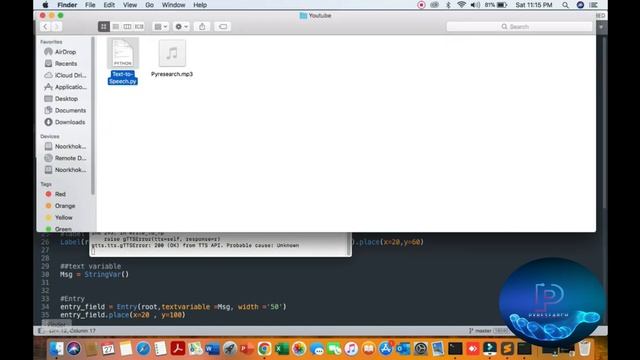This screenshot has height=360, width=640.
Task: Select Remote Disc device in sidebar
Action: click(x=65, y=158)
